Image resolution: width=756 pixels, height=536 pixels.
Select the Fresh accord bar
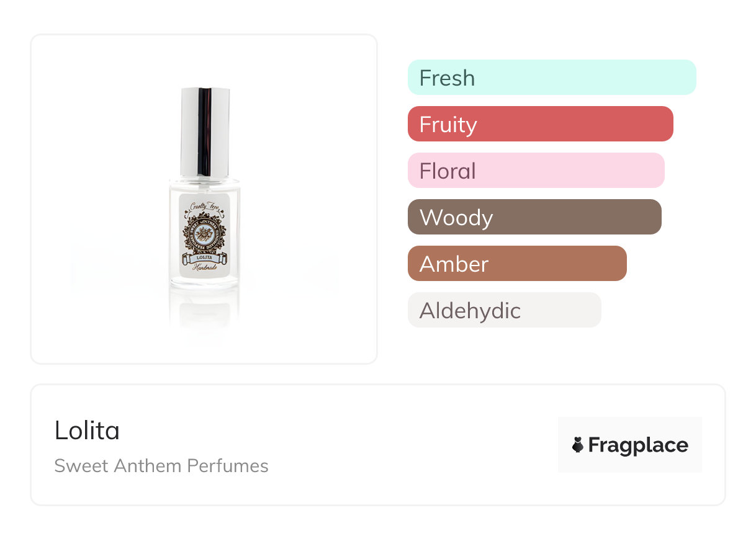(551, 78)
